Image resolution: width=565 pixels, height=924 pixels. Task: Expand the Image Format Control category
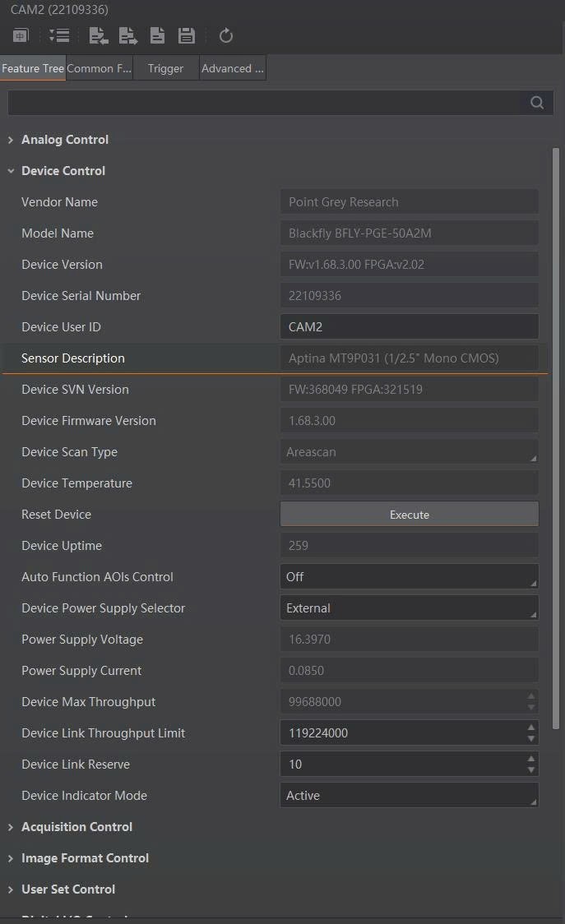point(11,858)
